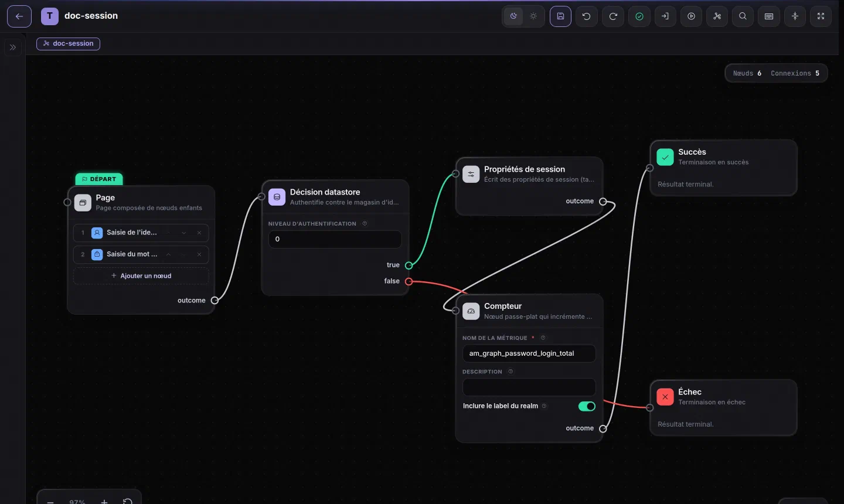Click Ajouter un nœud button

coord(141,276)
